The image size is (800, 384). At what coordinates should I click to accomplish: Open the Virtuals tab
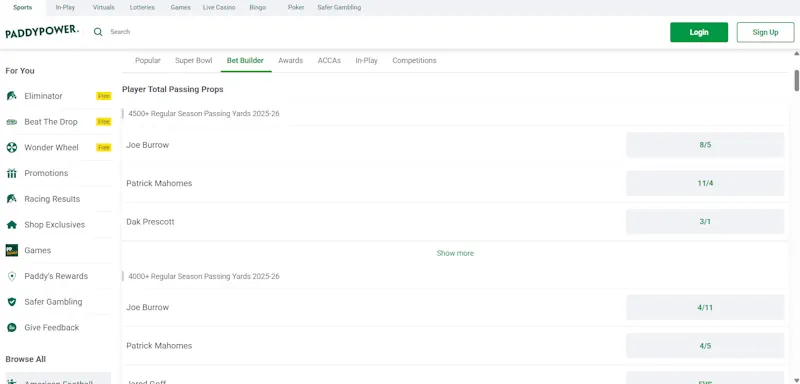(x=104, y=8)
